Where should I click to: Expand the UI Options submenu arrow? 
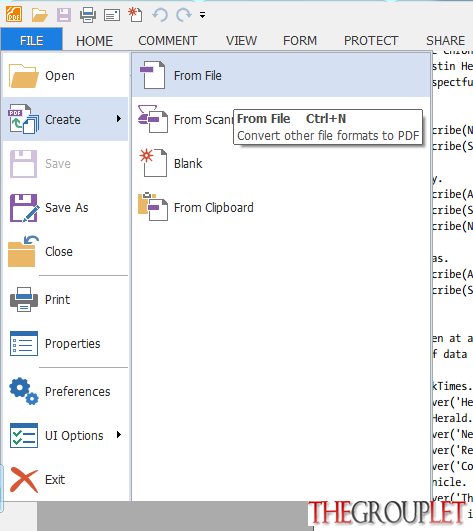coord(119,434)
